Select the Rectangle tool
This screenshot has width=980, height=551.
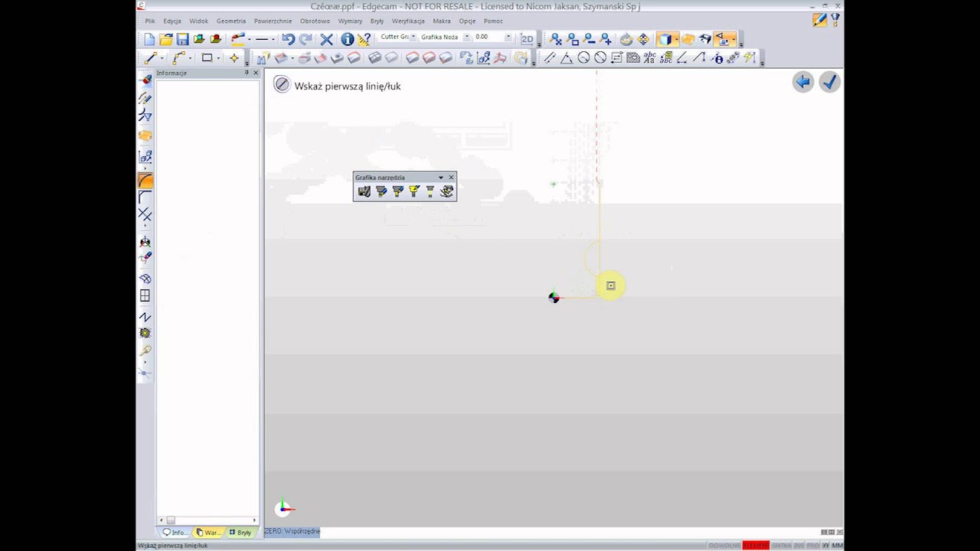coord(207,58)
